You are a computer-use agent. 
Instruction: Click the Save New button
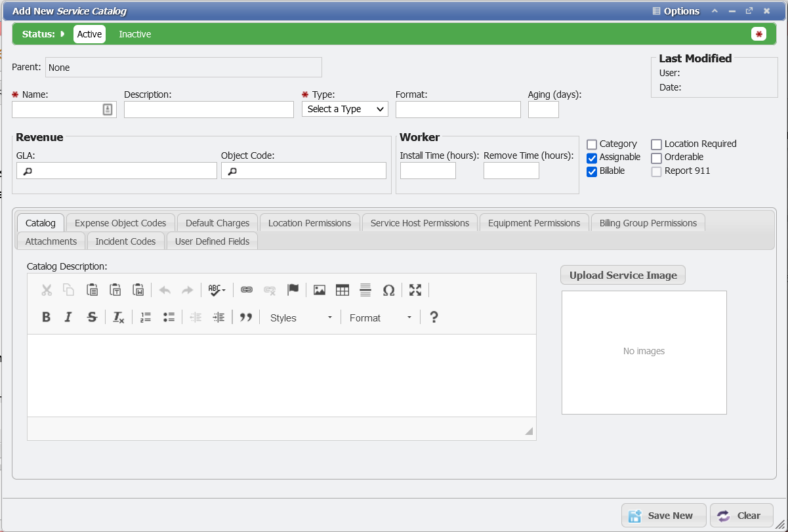coord(663,515)
